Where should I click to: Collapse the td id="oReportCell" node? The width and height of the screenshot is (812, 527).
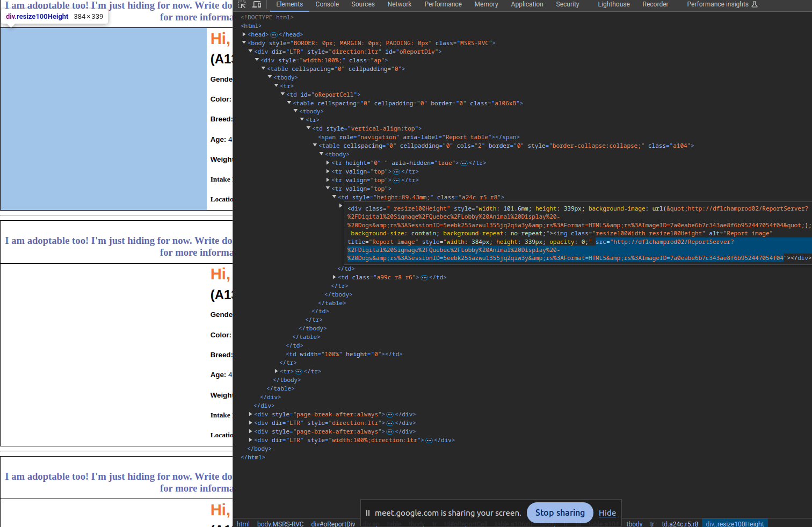283,95
